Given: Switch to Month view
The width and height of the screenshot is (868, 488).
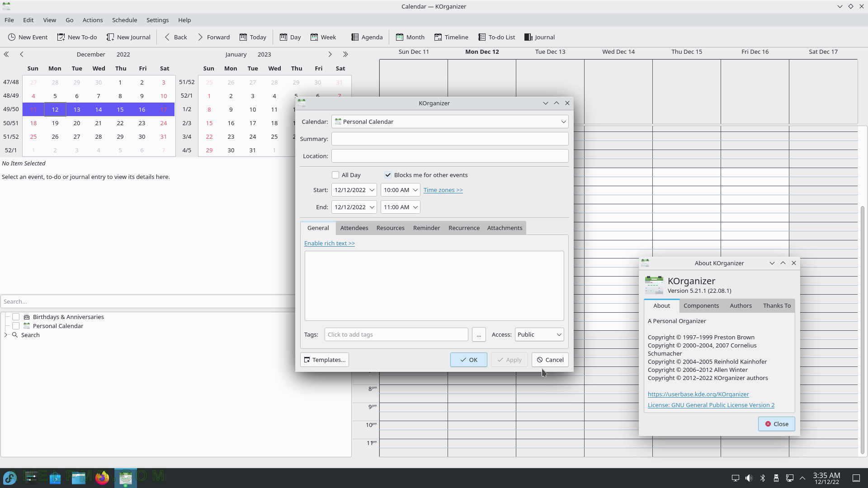Looking at the screenshot, I should click(x=410, y=37).
